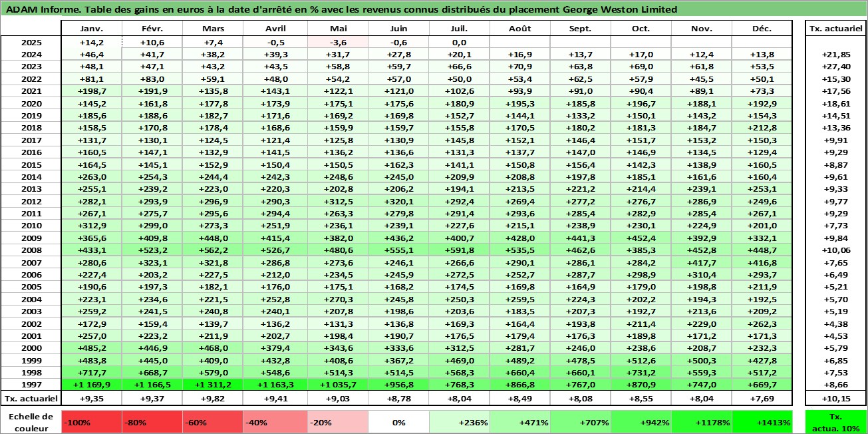Select the 1997 Janv. cell +1 169,9
Image resolution: width=868 pixels, height=434 pixels.
pos(91,385)
